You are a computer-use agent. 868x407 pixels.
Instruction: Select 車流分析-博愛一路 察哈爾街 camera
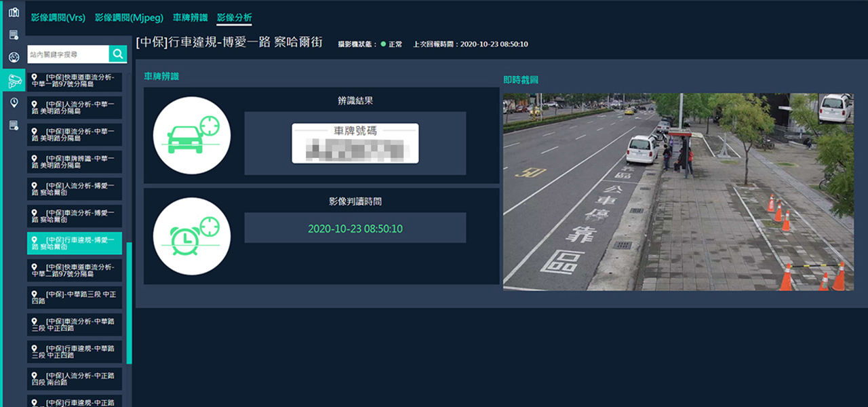point(75,216)
